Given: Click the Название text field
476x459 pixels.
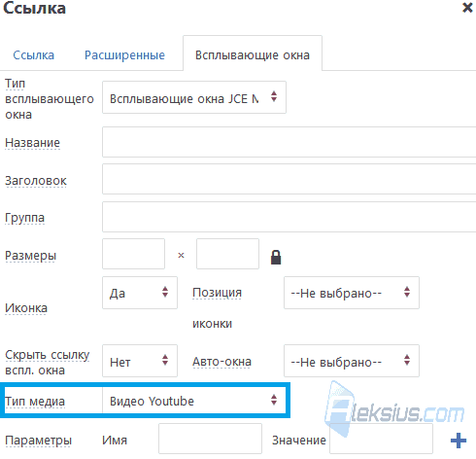Looking at the screenshot, I should coord(289,142).
